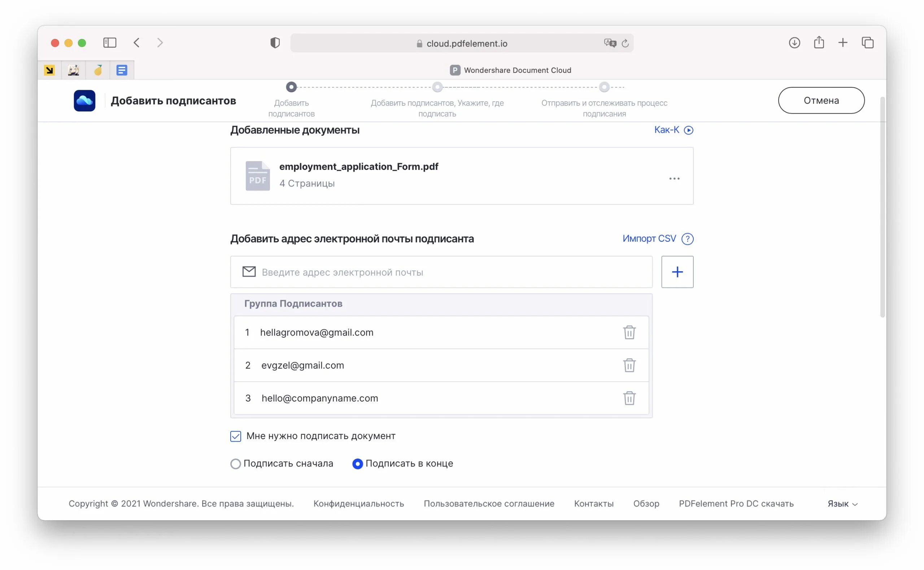Uncheck the "Мне нужно подписать документ" checkbox
Screen dimensions: 924x570
[236, 436]
